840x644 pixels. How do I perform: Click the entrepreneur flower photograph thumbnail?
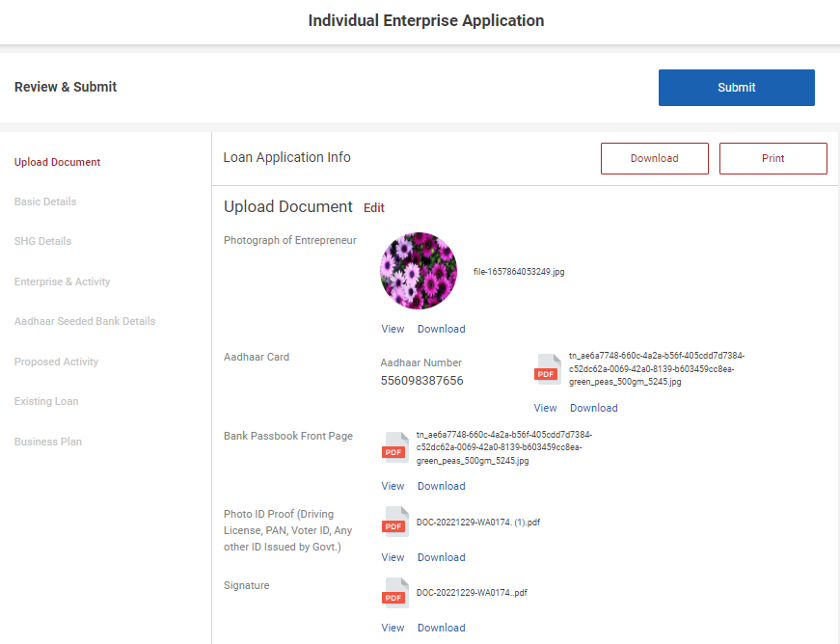tap(419, 271)
